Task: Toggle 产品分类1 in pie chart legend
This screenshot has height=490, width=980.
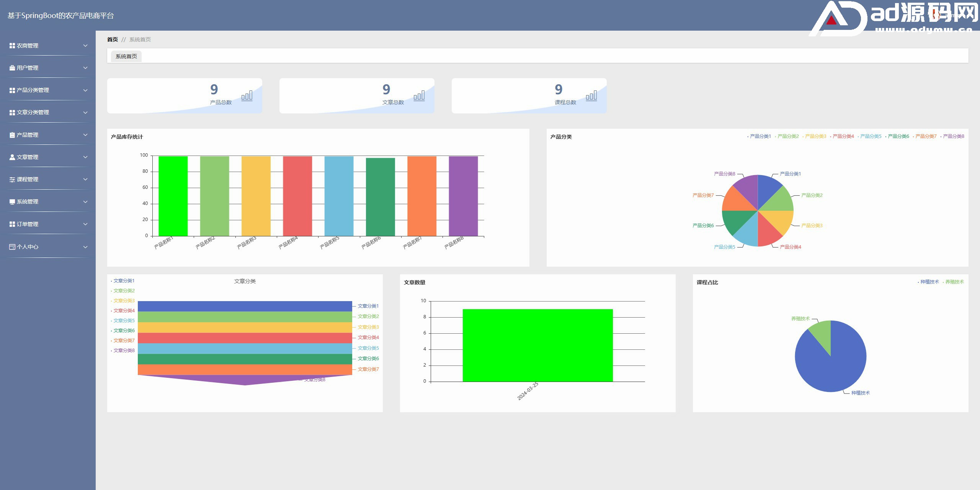Action: click(x=760, y=136)
